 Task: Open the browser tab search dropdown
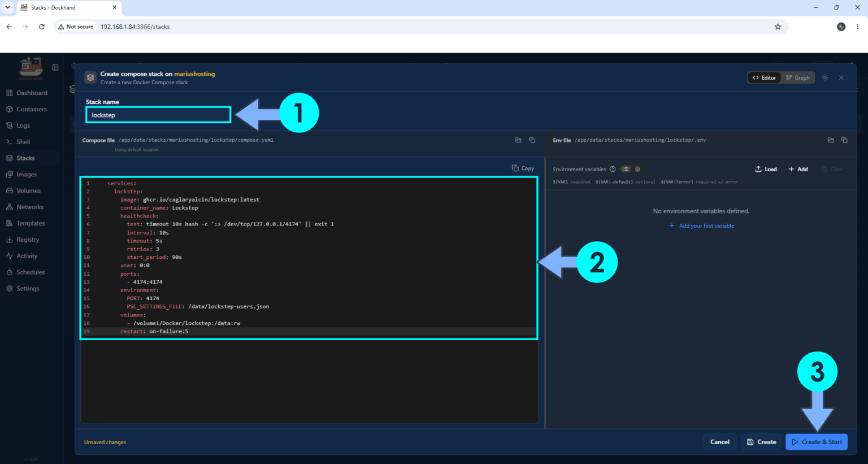pyautogui.click(x=7, y=7)
